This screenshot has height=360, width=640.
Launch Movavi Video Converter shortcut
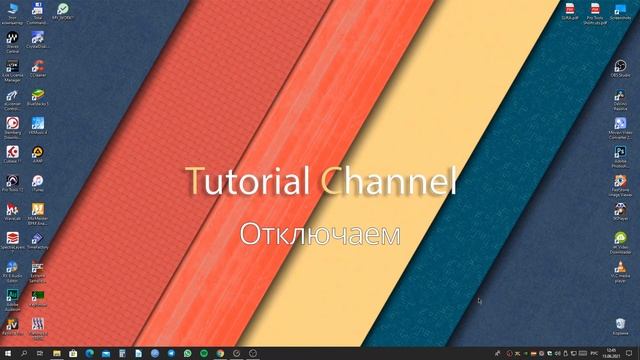pos(620,128)
